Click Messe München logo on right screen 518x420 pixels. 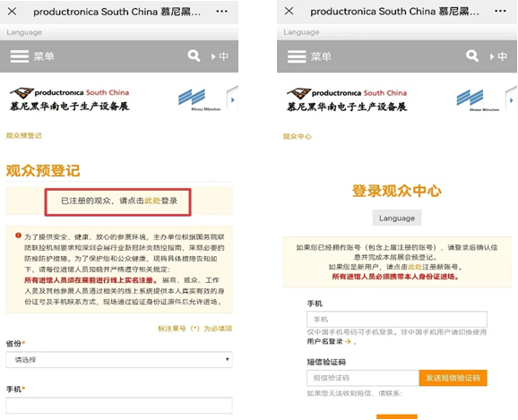point(478,100)
